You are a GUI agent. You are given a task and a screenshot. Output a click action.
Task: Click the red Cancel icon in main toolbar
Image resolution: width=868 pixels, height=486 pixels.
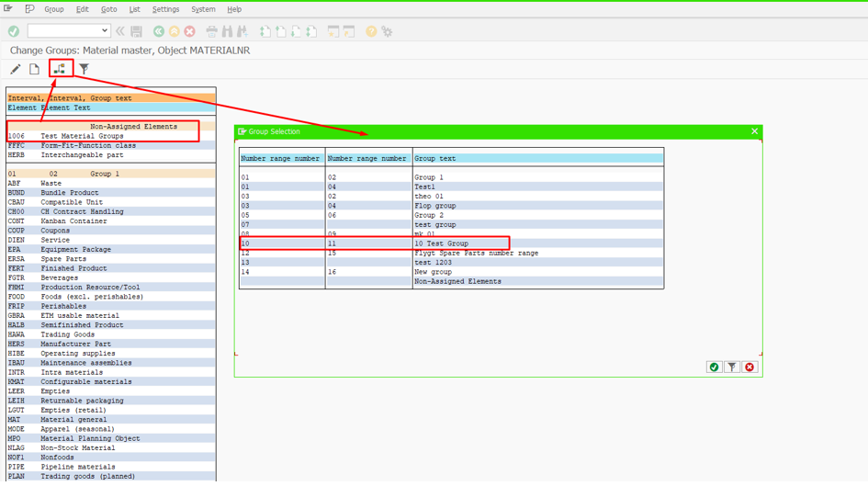tap(190, 31)
